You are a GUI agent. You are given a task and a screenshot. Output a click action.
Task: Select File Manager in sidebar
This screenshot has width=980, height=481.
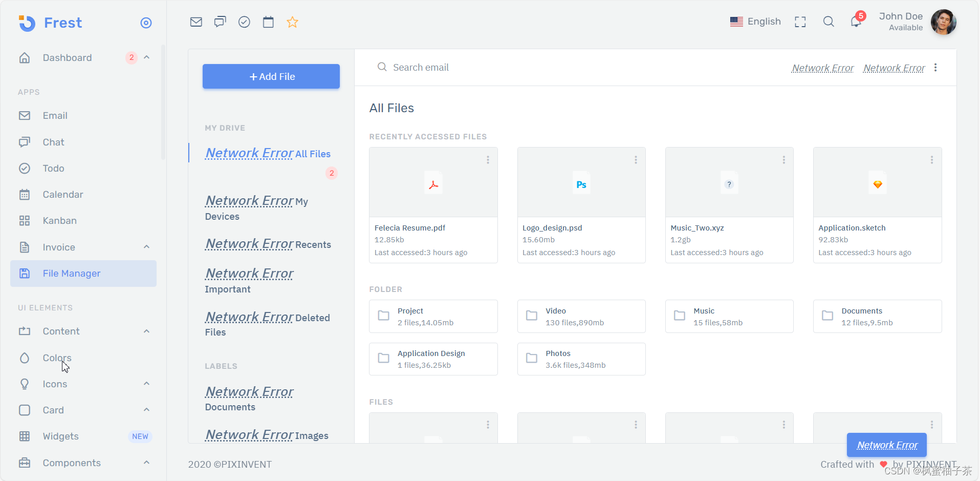[83, 274]
